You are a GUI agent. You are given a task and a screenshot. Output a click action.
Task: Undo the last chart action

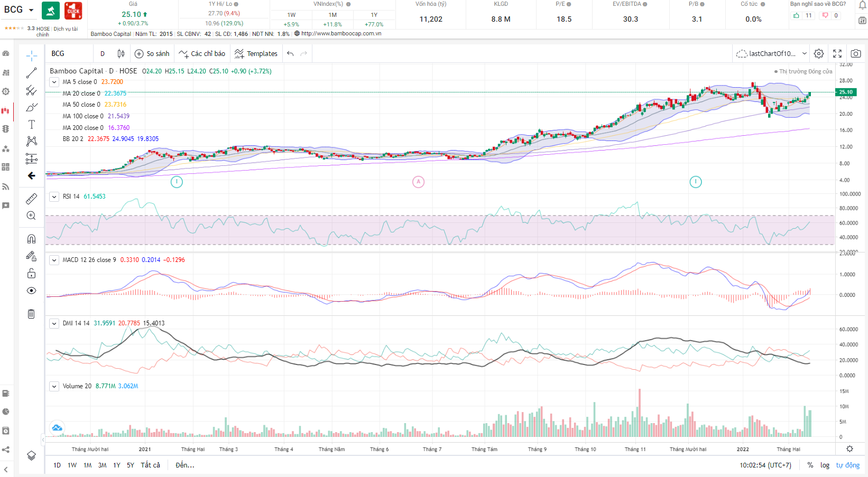[x=290, y=53]
